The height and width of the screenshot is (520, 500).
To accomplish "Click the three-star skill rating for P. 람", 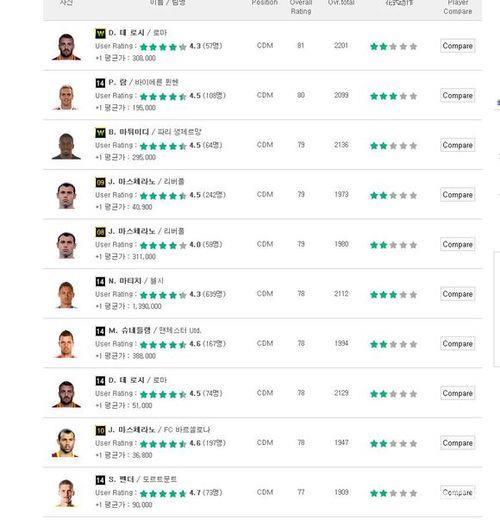I will [x=393, y=96].
